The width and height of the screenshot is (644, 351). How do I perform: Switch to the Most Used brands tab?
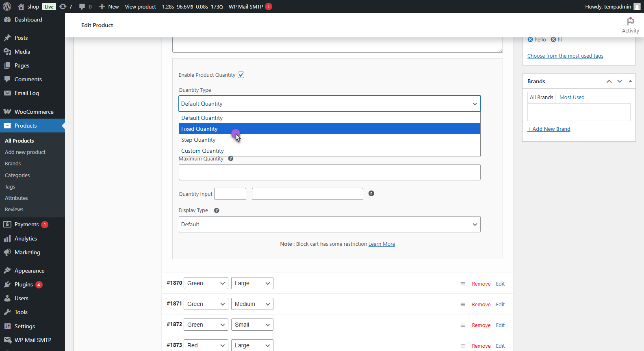coord(572,97)
